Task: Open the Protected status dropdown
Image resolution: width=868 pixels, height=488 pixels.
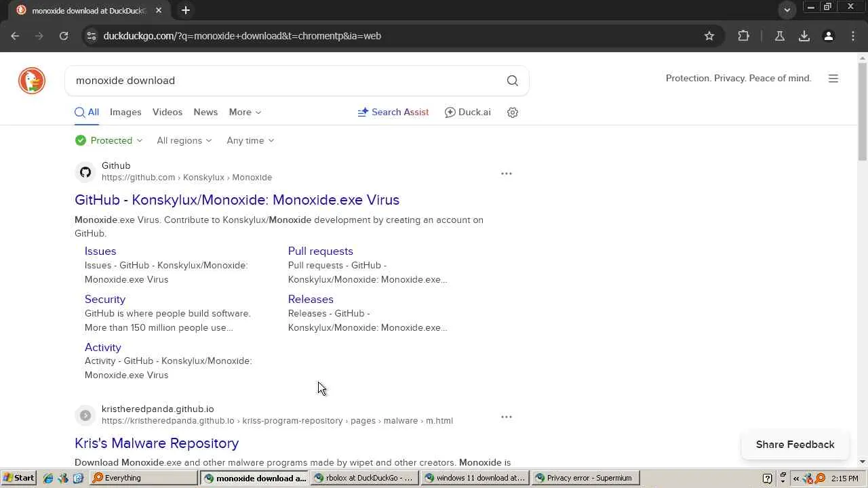Action: [x=109, y=140]
